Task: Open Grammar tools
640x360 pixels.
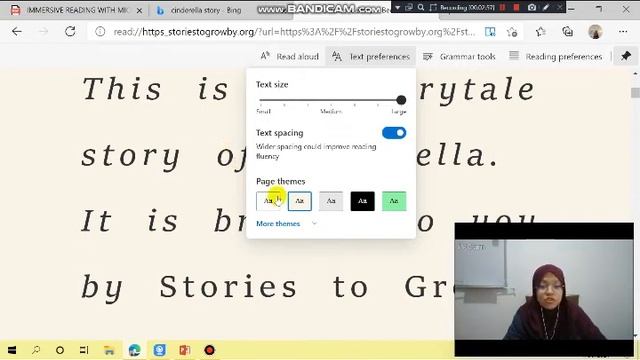Action: click(459, 56)
